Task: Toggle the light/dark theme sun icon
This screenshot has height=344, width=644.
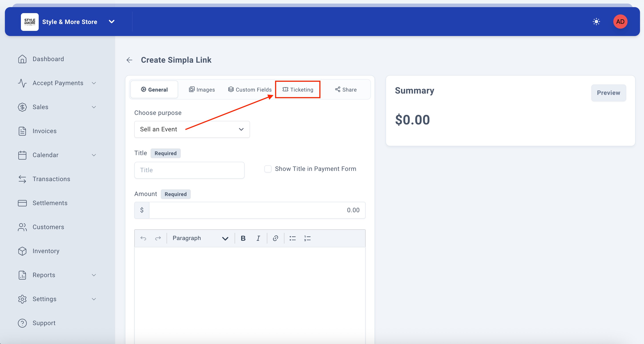Action: 596,22
